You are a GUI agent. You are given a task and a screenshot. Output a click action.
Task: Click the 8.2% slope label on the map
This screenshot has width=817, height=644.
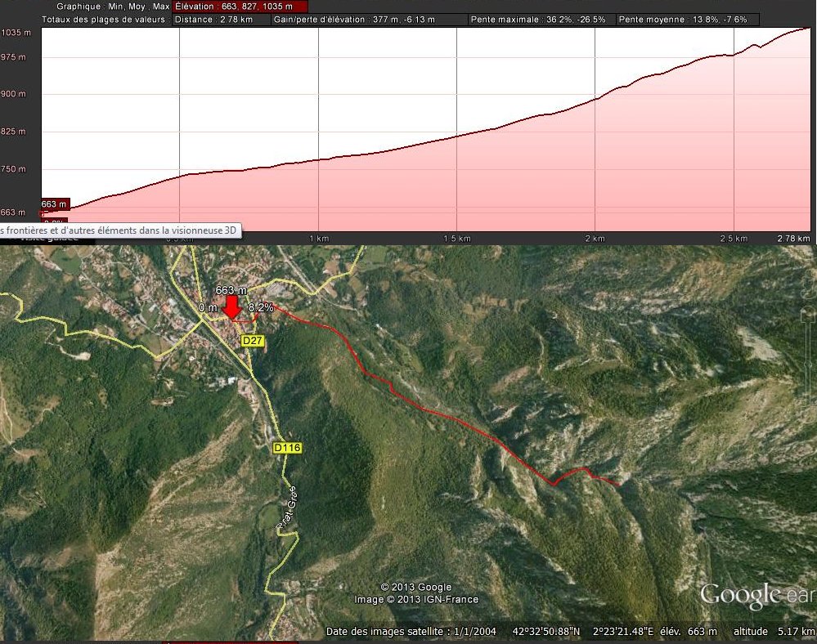tap(261, 307)
